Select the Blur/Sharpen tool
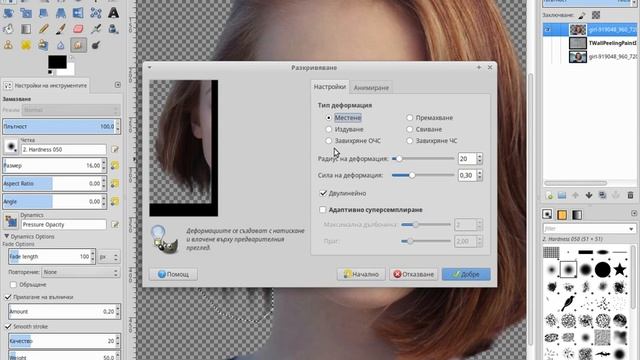Screen dimensions: 640x360 coord(61,45)
